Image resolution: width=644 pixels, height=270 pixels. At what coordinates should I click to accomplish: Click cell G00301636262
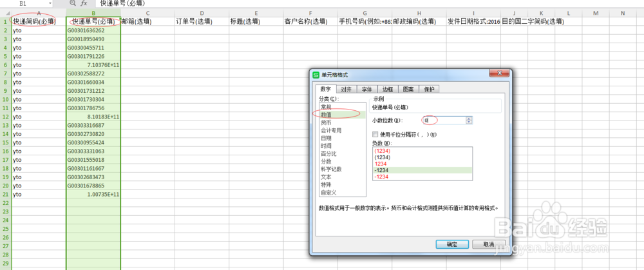coord(93,30)
